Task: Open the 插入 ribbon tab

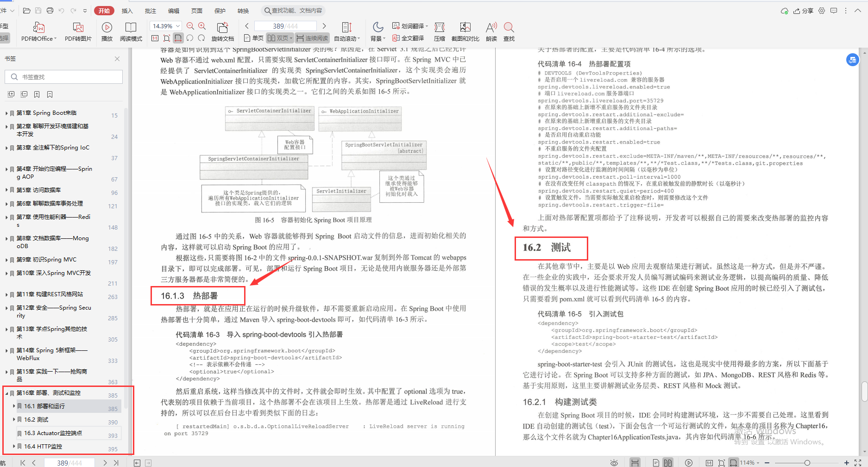Action: pos(127,11)
